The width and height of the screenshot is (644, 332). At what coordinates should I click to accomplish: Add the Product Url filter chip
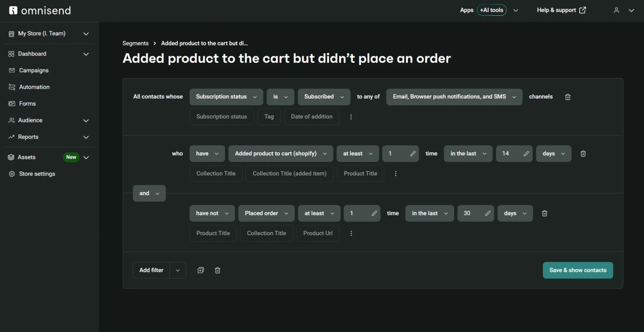(x=318, y=233)
